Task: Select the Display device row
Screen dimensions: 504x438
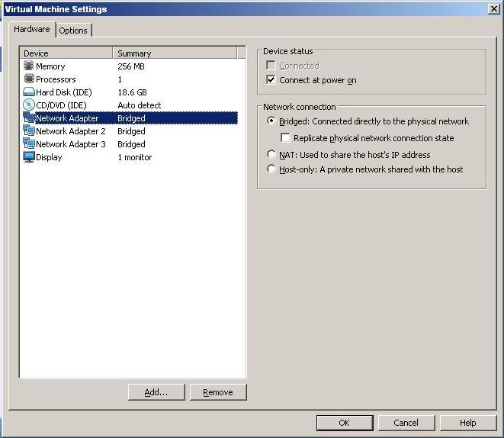Action: pos(130,157)
